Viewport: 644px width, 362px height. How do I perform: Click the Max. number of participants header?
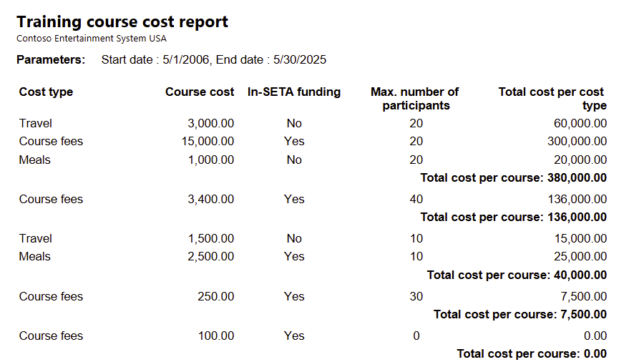tap(415, 99)
